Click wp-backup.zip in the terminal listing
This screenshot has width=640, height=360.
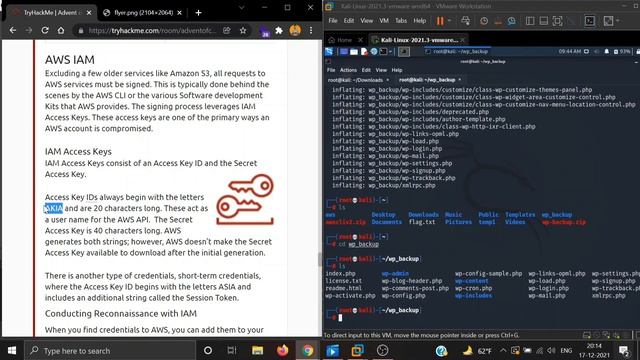coord(564,222)
